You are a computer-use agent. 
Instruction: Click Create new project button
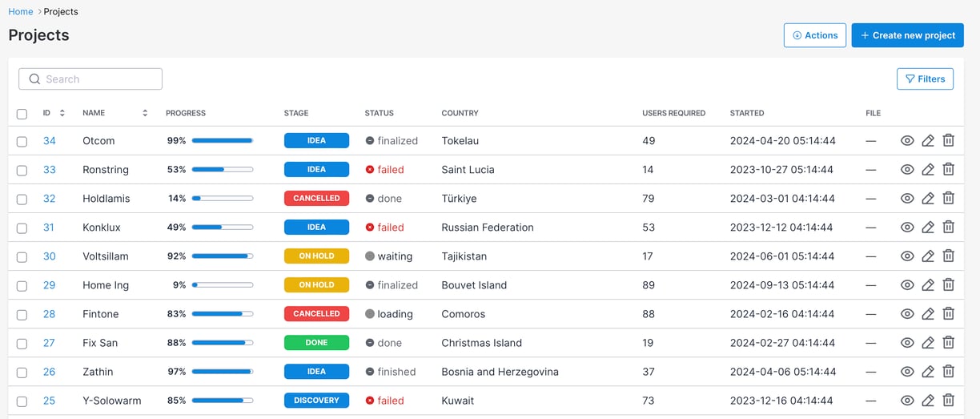[908, 35]
